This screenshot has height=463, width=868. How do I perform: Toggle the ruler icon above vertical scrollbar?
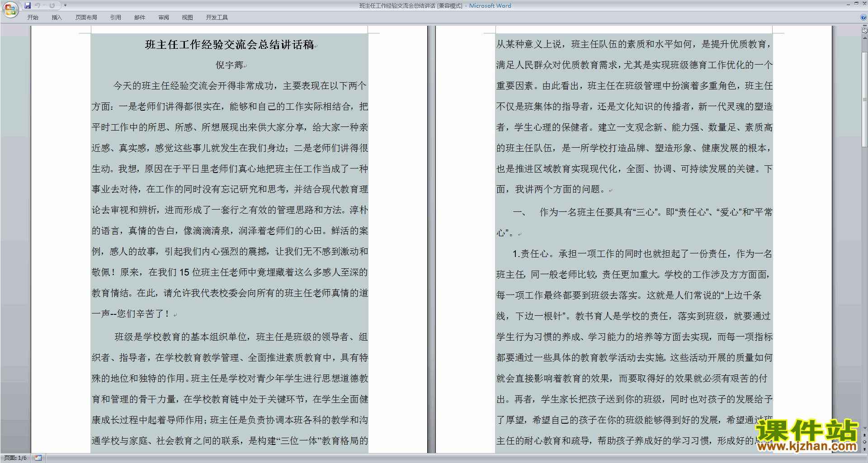click(x=864, y=31)
